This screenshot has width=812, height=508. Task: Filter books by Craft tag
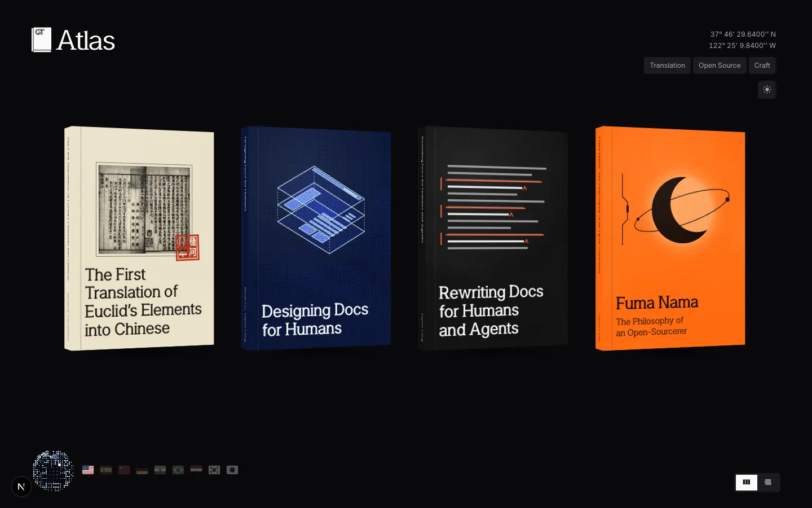(762, 65)
